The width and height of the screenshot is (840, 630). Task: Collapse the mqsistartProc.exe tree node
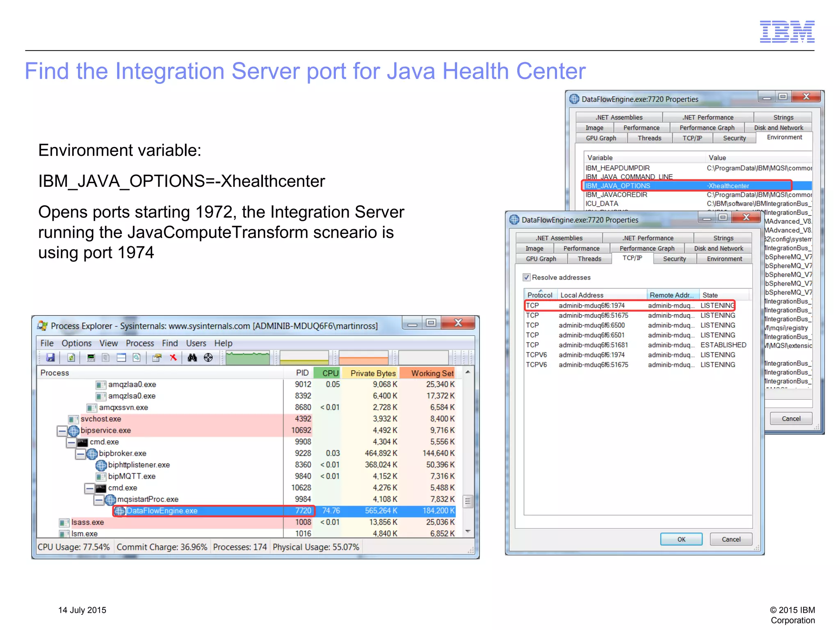(99, 500)
